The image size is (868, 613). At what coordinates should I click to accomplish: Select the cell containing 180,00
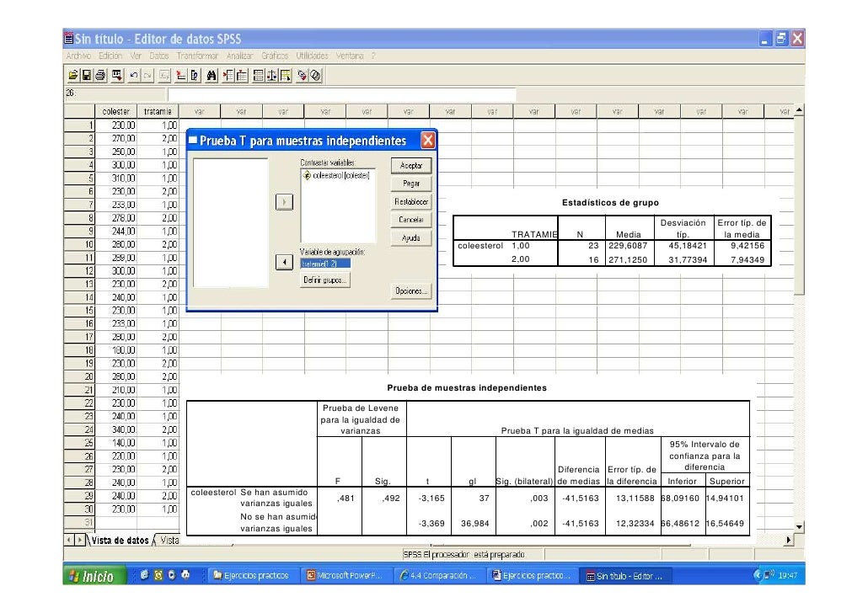point(115,350)
